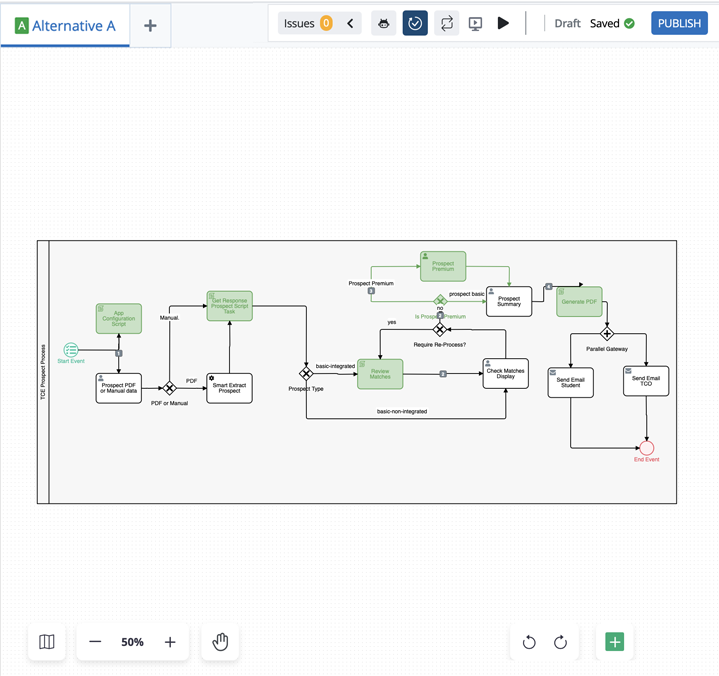The image size is (719, 676).
Task: Select the Is Prospect Premium gateway
Action: point(440,300)
